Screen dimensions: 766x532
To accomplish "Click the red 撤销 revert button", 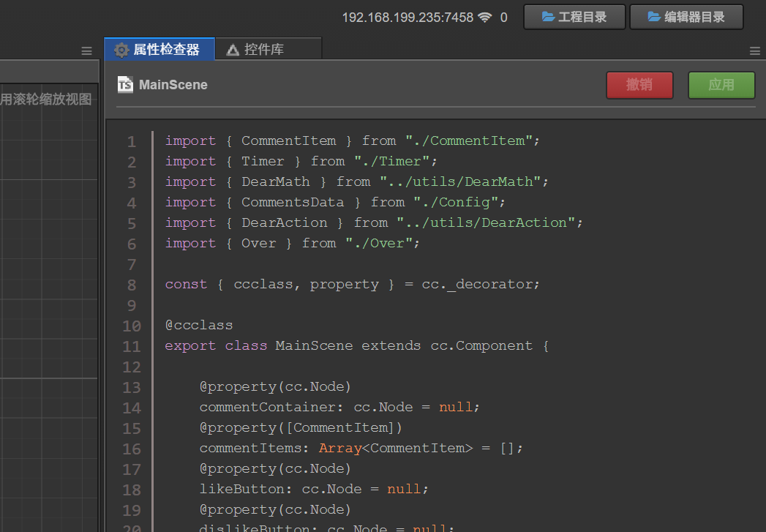I will tap(639, 85).
